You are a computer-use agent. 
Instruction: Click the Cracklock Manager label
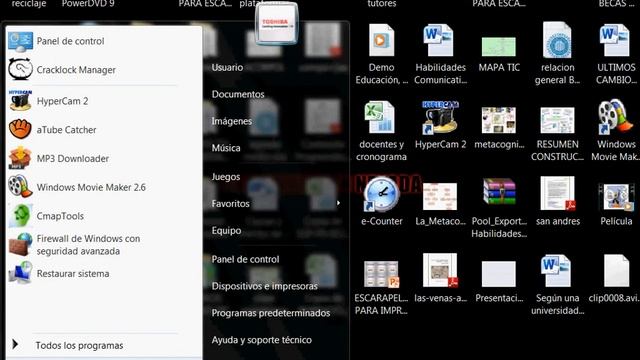pyautogui.click(x=76, y=70)
